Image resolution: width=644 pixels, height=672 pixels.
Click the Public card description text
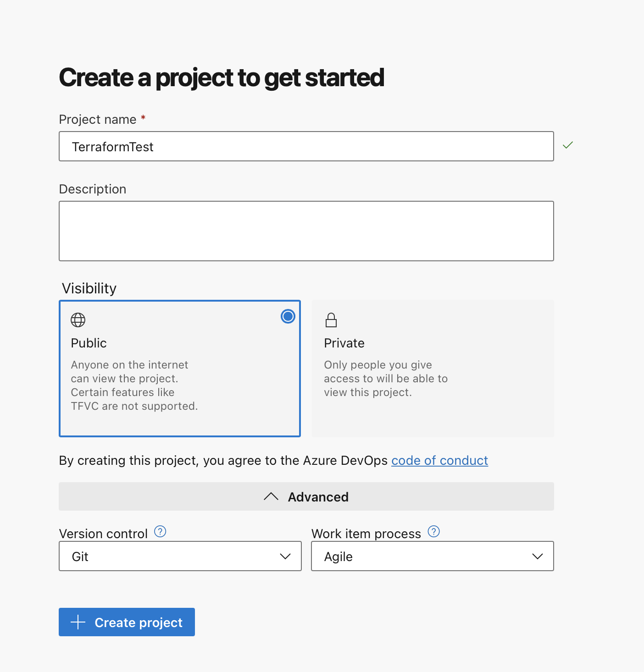134,386
